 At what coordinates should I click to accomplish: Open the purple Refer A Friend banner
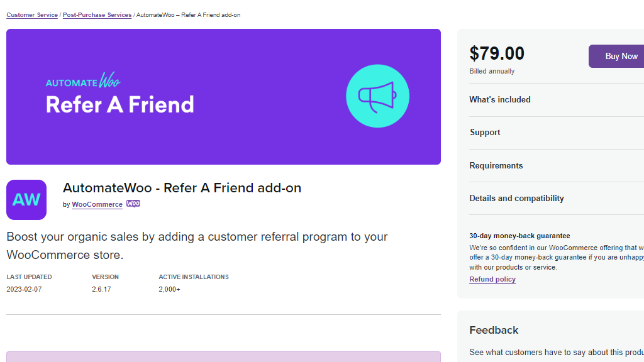[223, 96]
